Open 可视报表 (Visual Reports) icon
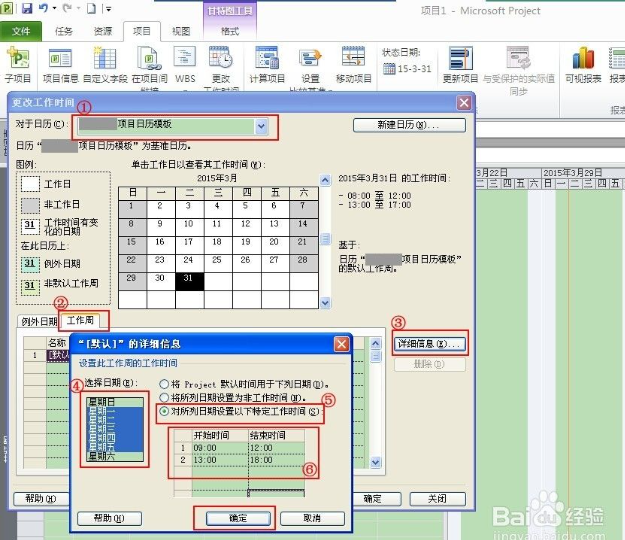 [x=583, y=62]
